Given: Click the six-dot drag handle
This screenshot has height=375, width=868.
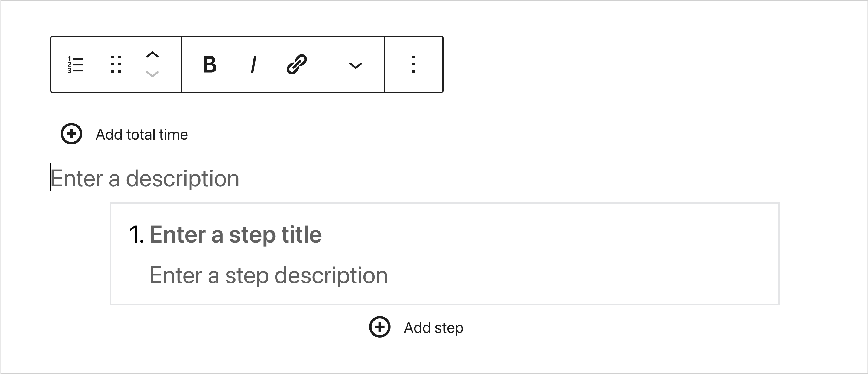Looking at the screenshot, I should (x=116, y=64).
